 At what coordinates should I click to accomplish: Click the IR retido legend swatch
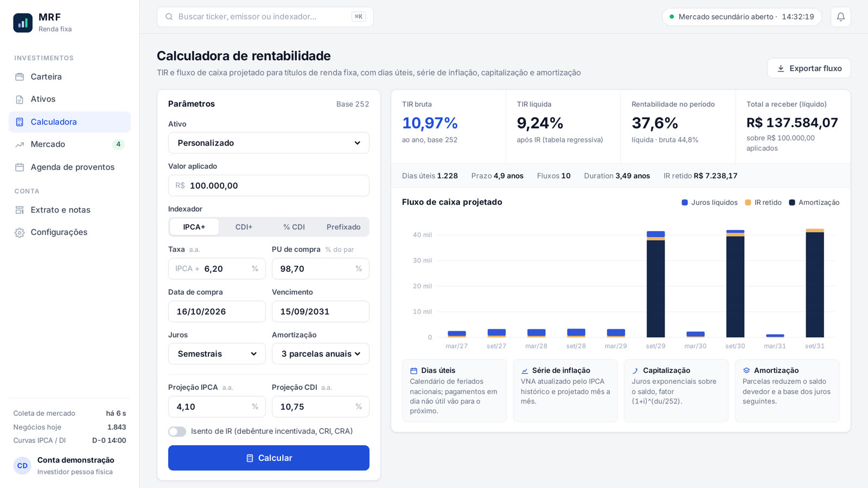click(x=748, y=202)
